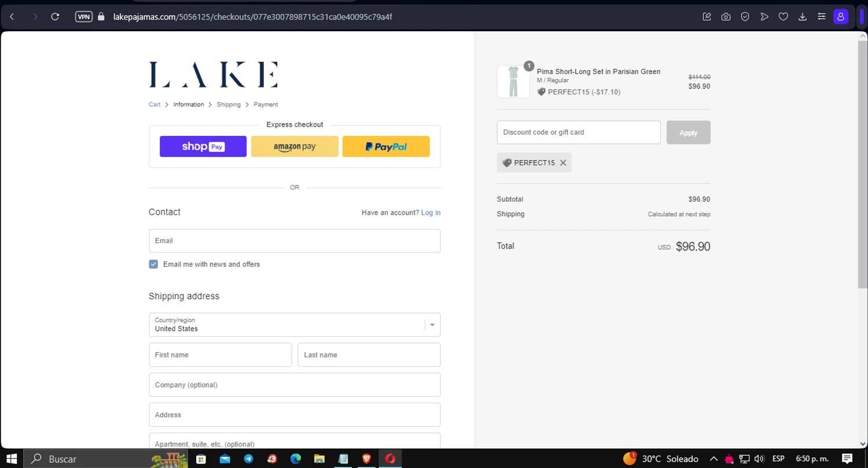Image resolution: width=868 pixels, height=468 pixels.
Task: Go to Cart breadcrumb link
Action: [155, 105]
